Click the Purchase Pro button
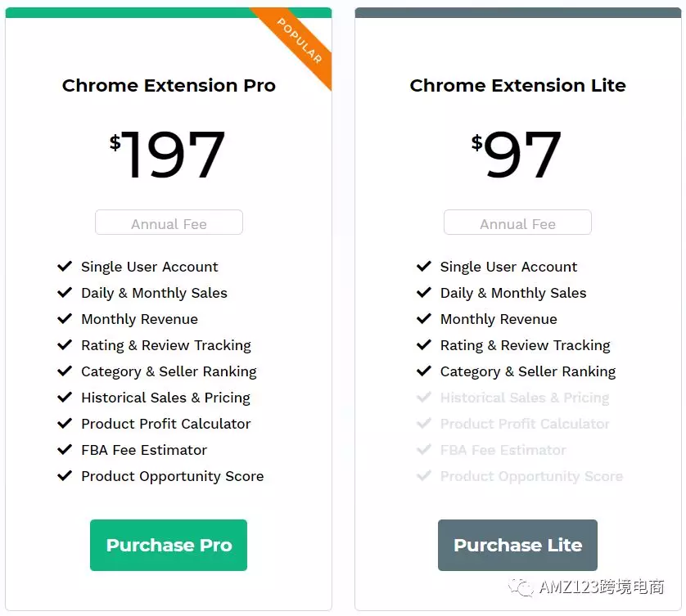This screenshot has height=616, width=686. 169,545
